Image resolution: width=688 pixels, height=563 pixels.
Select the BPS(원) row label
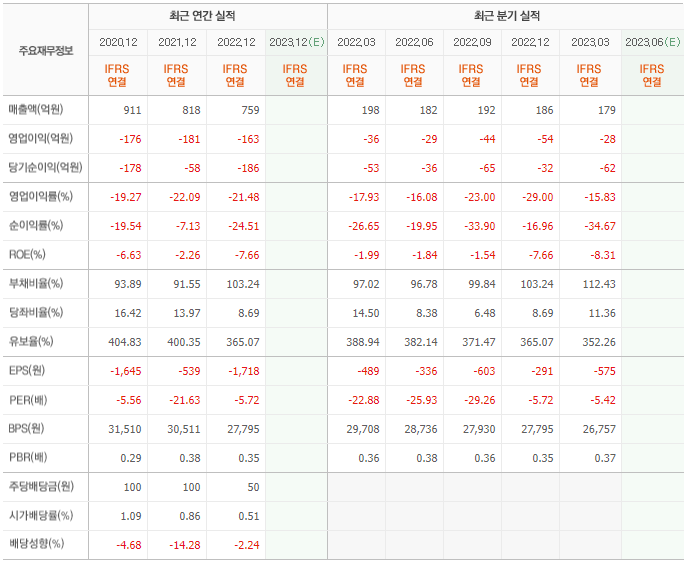tap(26, 428)
